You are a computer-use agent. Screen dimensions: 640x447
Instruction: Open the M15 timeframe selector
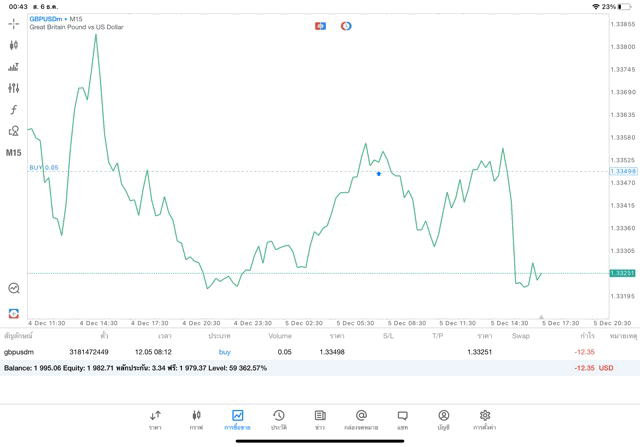[13, 153]
